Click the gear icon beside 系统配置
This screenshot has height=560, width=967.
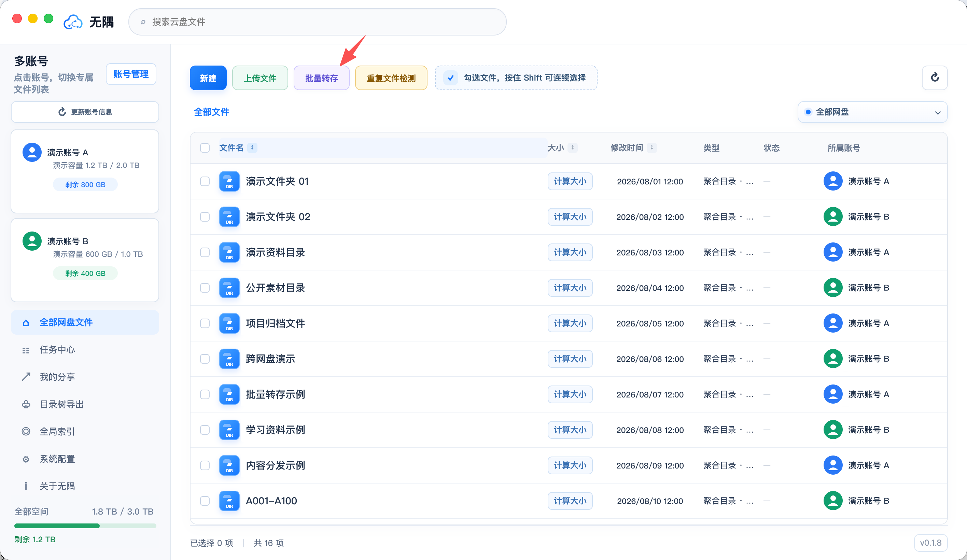[x=26, y=459]
